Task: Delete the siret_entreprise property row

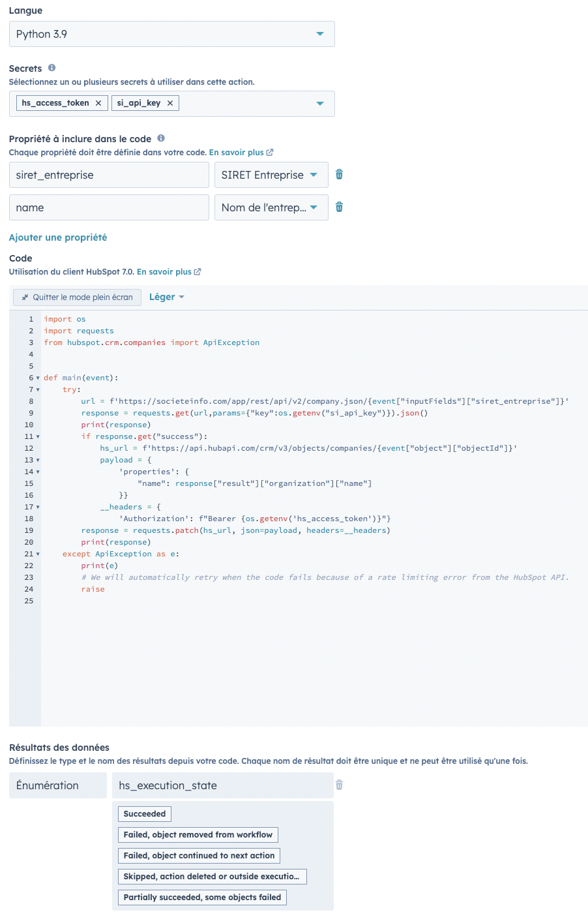Action: click(x=339, y=174)
